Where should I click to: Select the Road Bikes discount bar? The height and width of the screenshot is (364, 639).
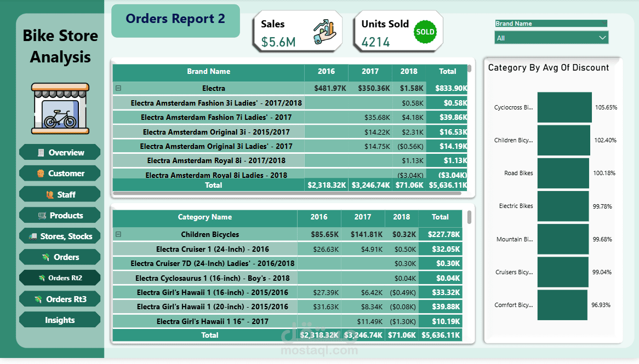tap(563, 174)
